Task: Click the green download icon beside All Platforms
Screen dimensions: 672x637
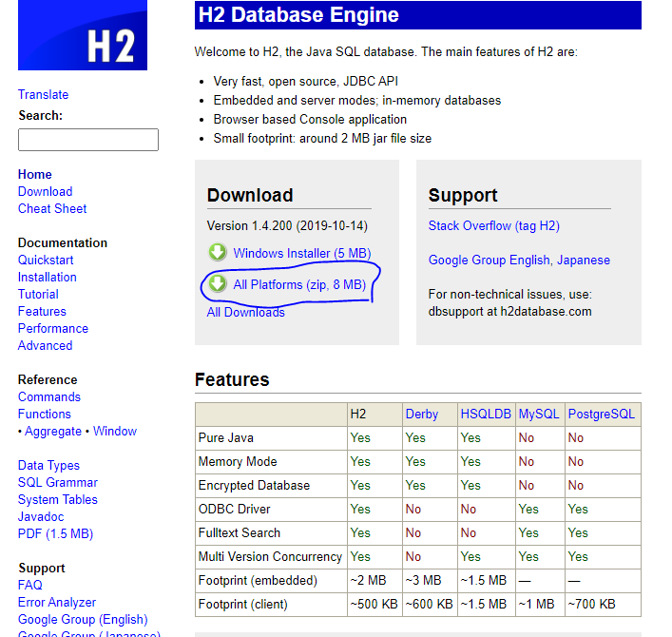Action: tap(218, 283)
